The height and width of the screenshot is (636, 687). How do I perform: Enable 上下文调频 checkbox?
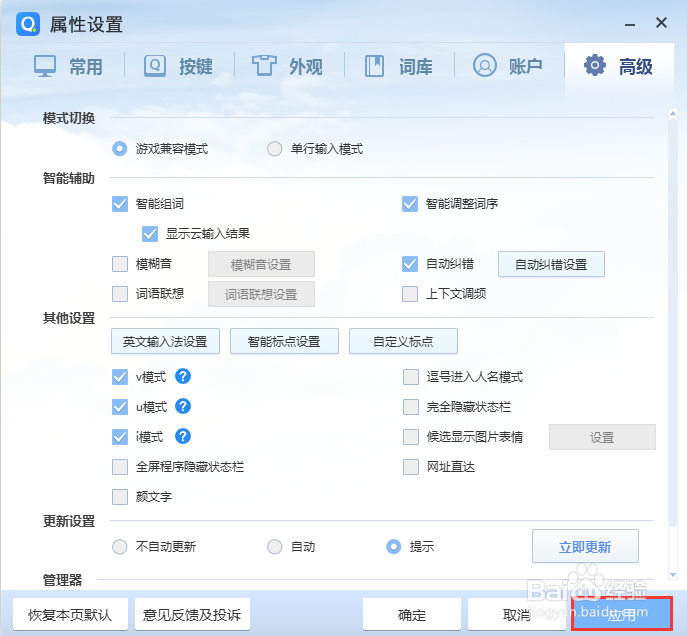pyautogui.click(x=410, y=294)
